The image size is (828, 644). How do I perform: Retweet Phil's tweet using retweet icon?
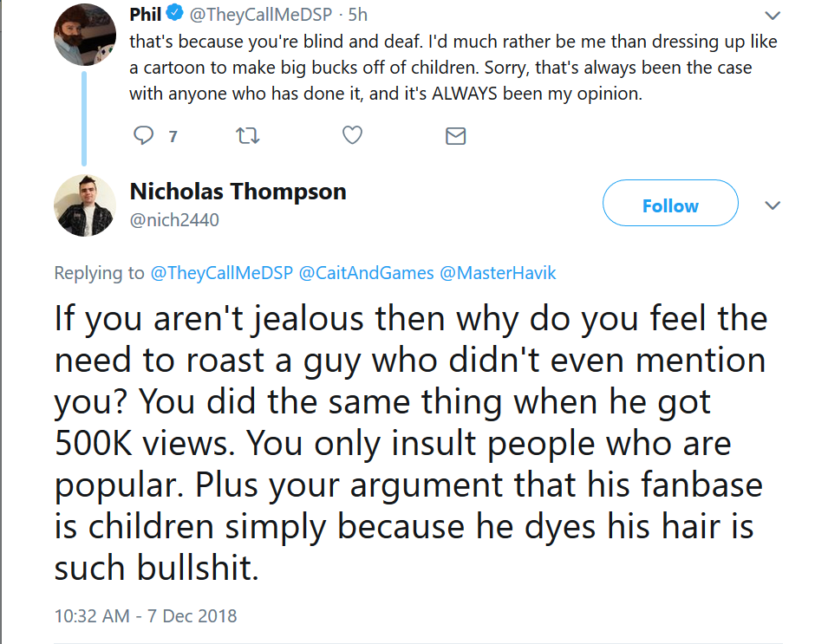(x=247, y=136)
